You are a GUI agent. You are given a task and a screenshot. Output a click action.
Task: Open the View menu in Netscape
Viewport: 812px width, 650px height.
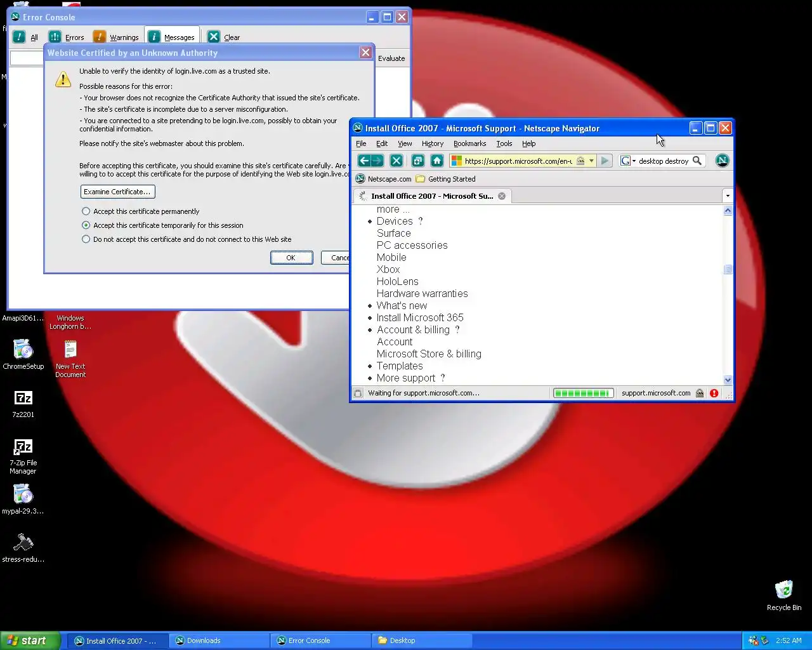tap(405, 143)
